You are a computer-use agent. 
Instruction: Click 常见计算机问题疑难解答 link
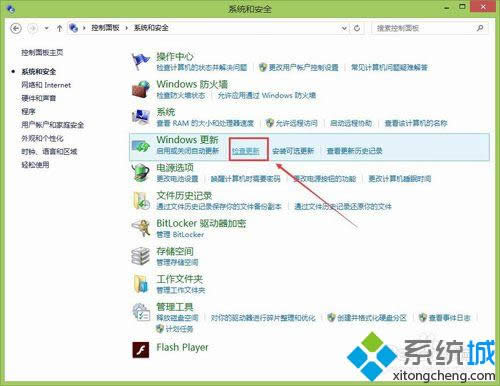[x=389, y=68]
